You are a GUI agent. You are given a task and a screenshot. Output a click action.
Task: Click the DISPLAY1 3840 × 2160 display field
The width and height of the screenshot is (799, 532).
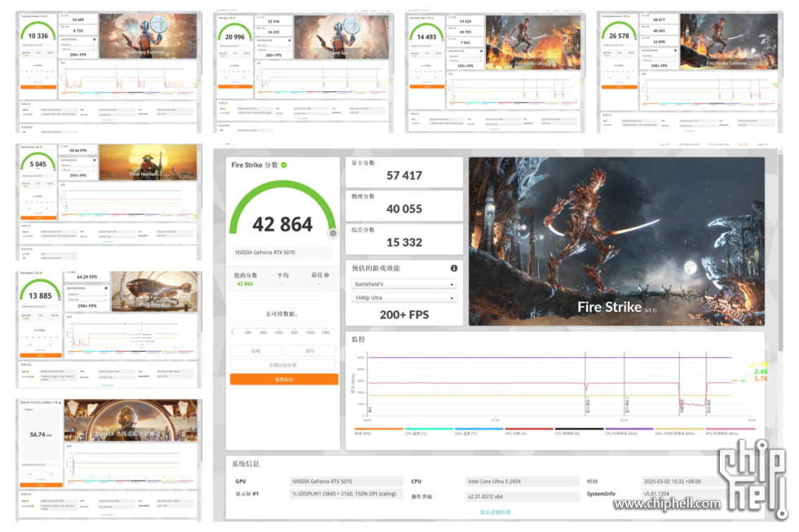346,494
